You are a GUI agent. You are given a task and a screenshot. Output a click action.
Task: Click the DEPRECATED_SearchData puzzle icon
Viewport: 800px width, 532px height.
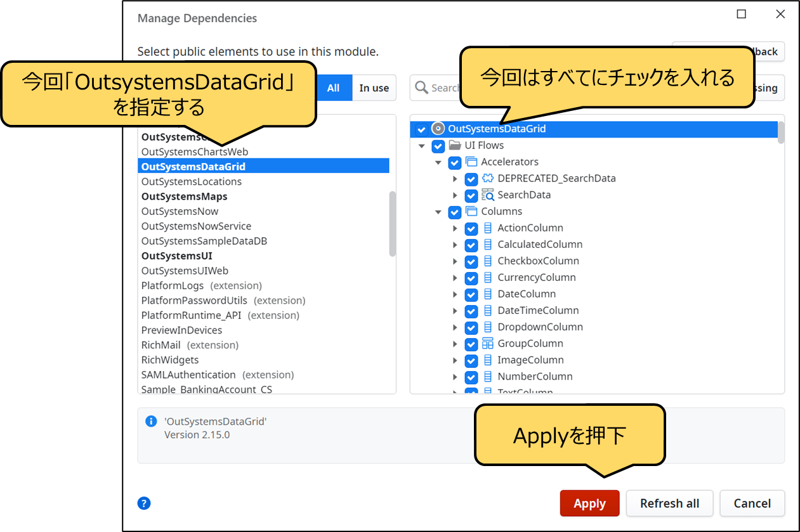[488, 178]
